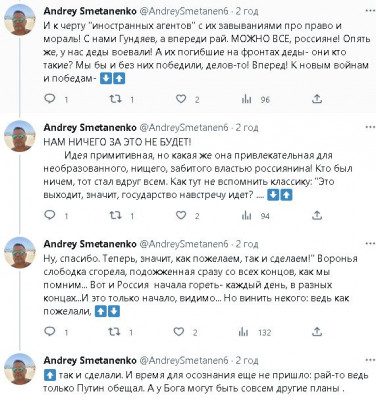Share the first tweet about "иностранных агентов"

click(x=317, y=99)
